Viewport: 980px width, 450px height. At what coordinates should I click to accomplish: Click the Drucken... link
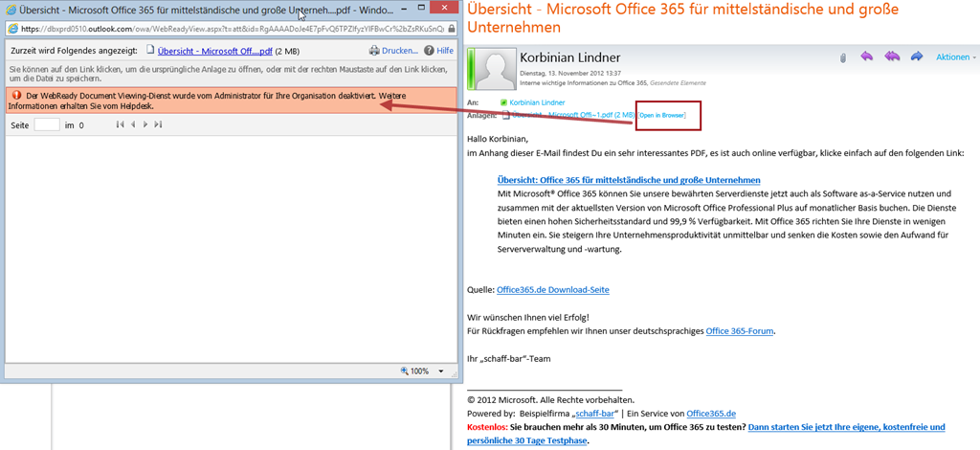pos(400,52)
